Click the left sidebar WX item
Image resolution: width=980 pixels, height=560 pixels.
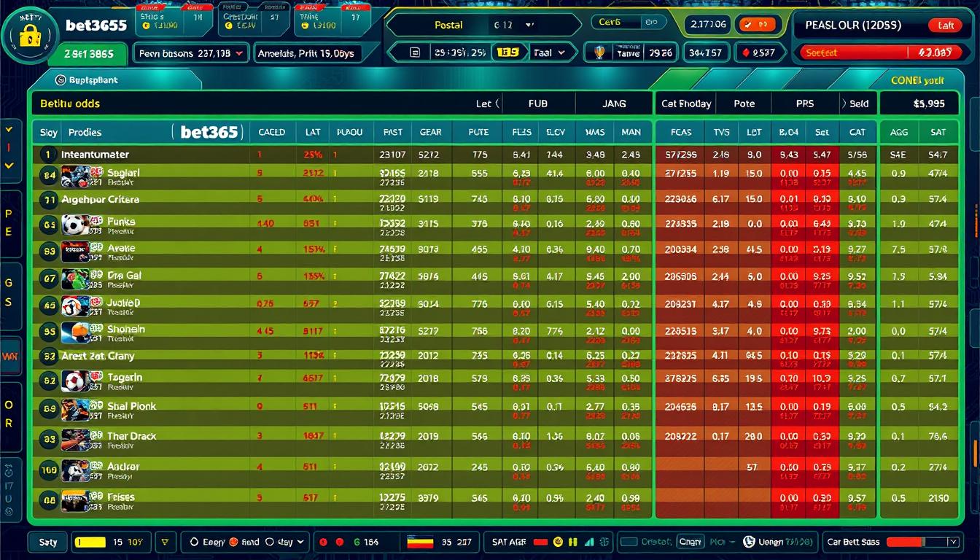click(9, 357)
